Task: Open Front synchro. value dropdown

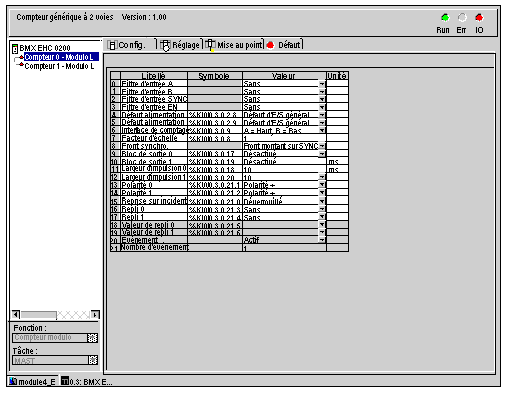Action: tap(322, 146)
